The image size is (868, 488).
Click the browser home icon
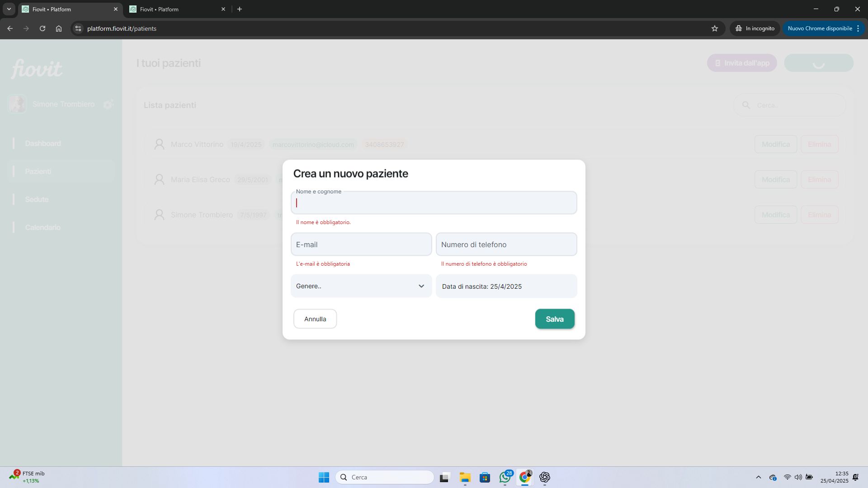59,28
